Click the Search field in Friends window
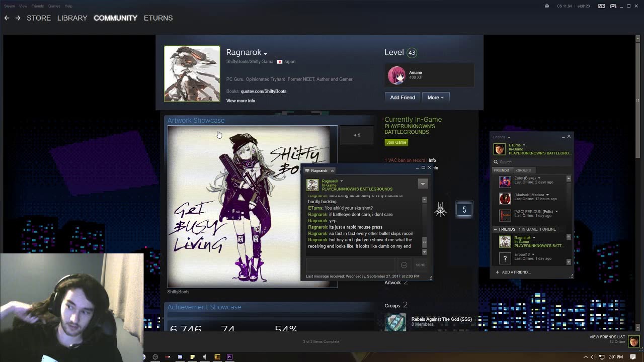Image resolution: width=644 pixels, height=362 pixels. pos(532,162)
